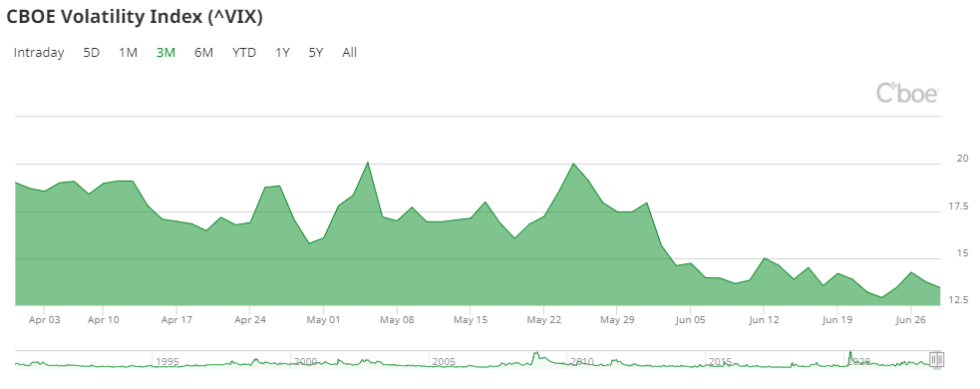Click the Apr 10 x-axis label
Image resolution: width=980 pixels, height=389 pixels.
pyautogui.click(x=103, y=320)
